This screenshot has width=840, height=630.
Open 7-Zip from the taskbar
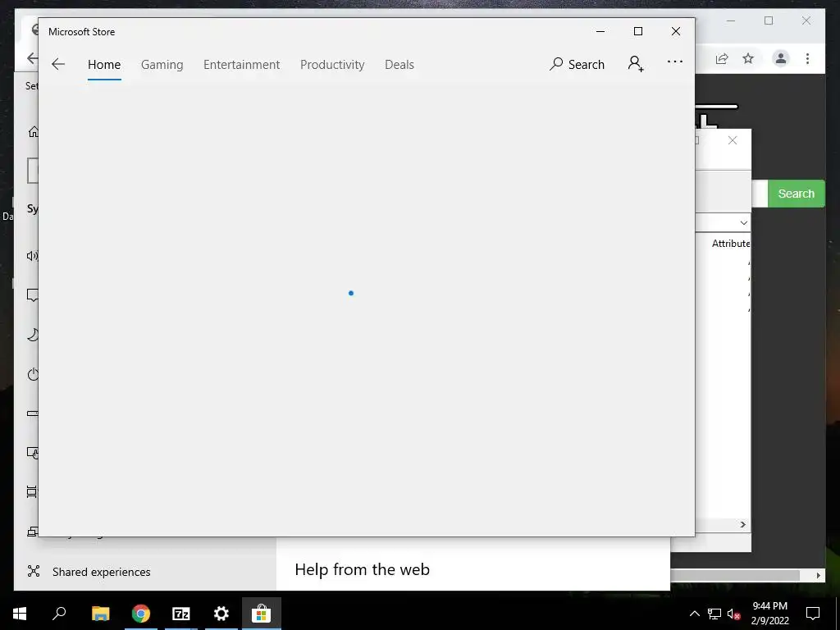[181, 614]
